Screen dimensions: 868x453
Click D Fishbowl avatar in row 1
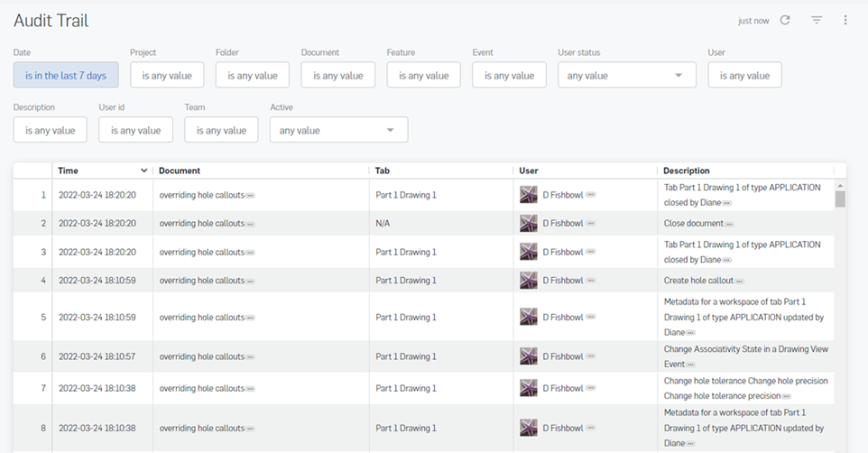coord(529,194)
